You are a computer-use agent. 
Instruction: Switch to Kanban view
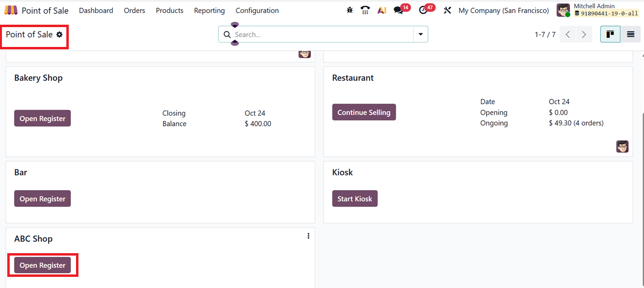(x=610, y=34)
